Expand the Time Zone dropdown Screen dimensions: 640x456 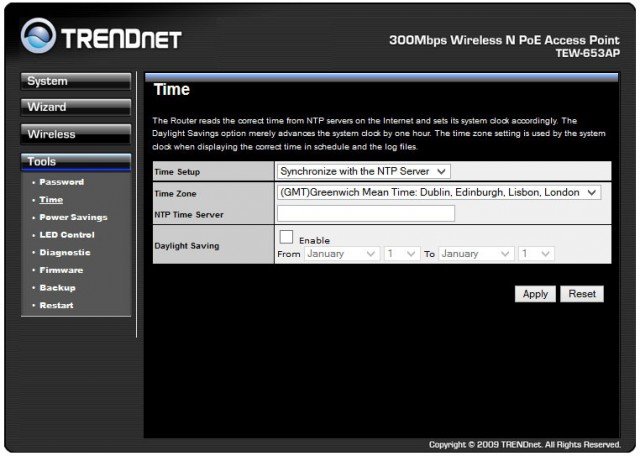pos(438,192)
